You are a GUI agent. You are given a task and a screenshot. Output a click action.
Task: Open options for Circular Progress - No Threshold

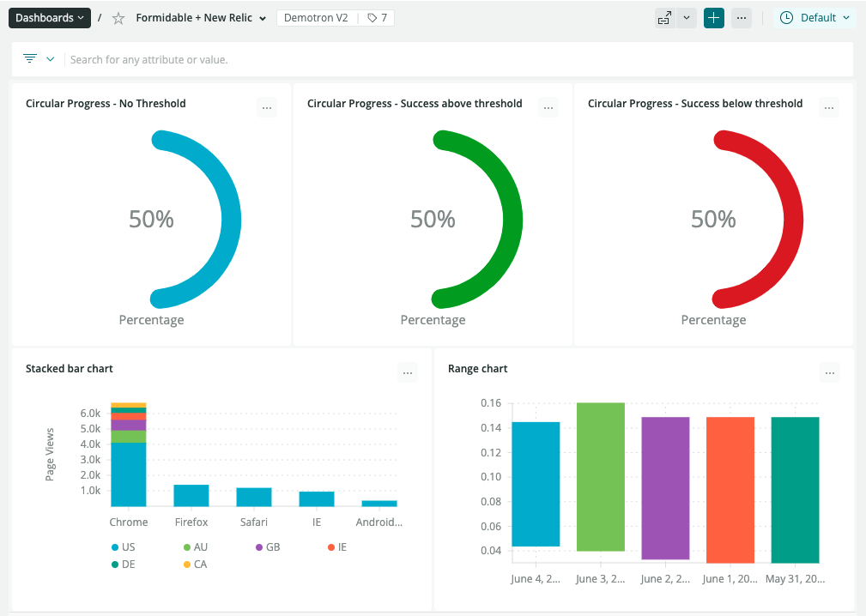(267, 108)
